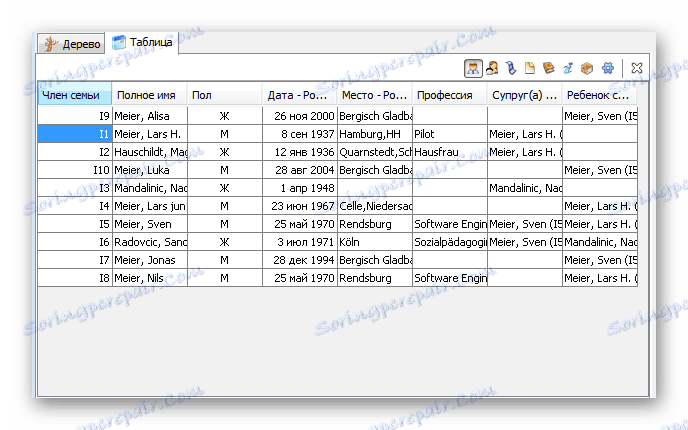Select name cell Hauschildt, Mag

point(150,152)
